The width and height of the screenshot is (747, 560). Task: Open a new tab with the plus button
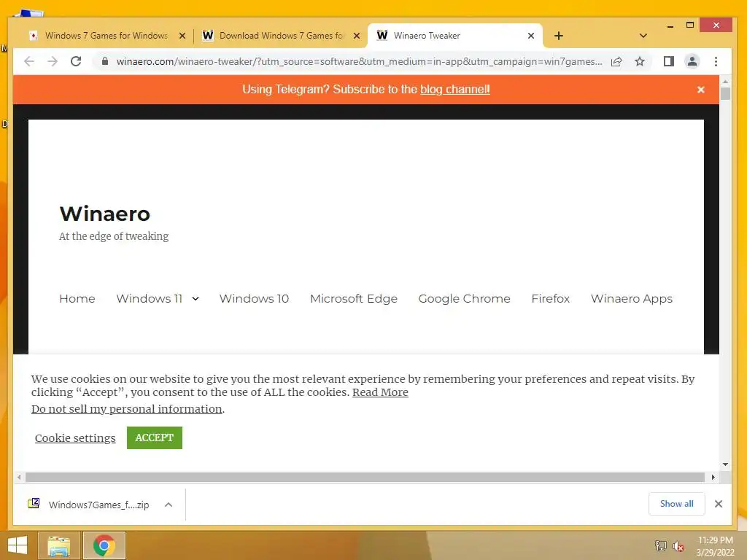point(559,36)
